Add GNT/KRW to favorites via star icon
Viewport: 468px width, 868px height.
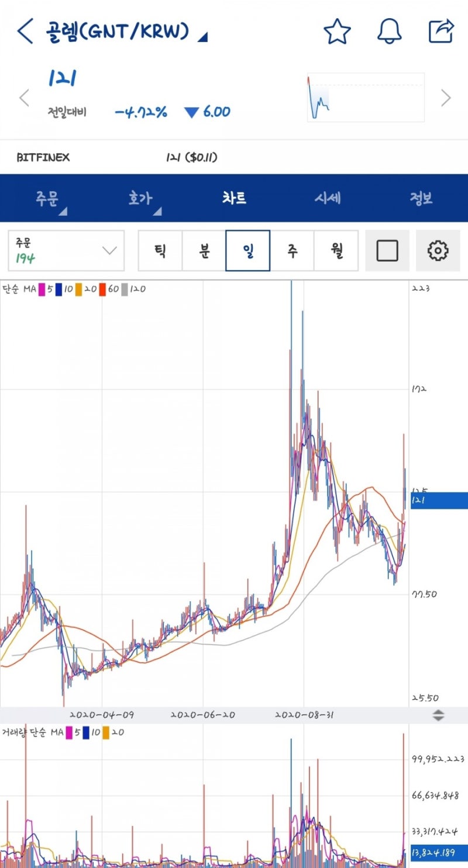tap(338, 32)
